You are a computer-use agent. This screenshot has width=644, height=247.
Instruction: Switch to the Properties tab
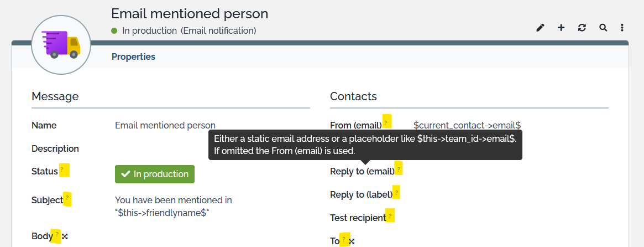tap(133, 56)
